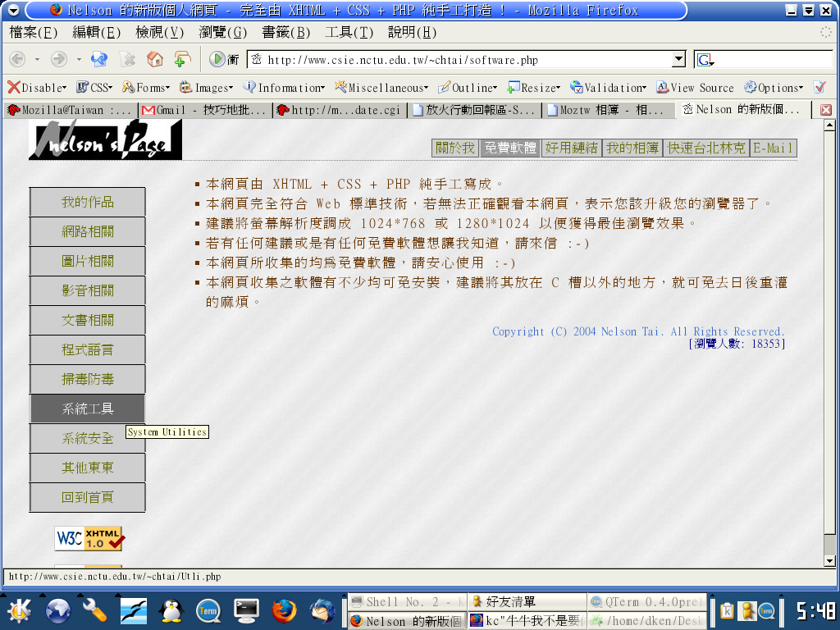840x630 pixels.
Task: Click the Firefox reload page icon
Action: [x=99, y=59]
